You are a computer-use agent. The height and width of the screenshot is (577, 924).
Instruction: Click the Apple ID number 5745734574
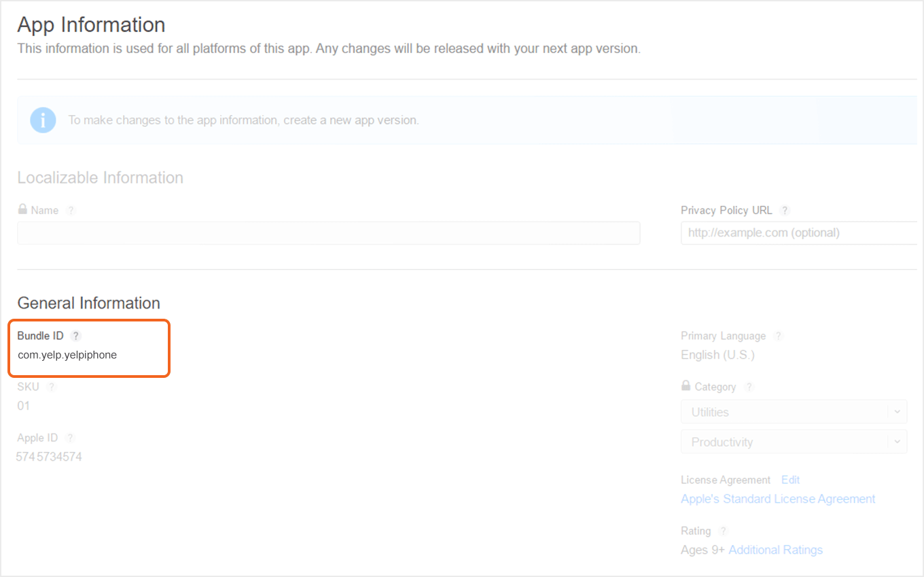[49, 457]
